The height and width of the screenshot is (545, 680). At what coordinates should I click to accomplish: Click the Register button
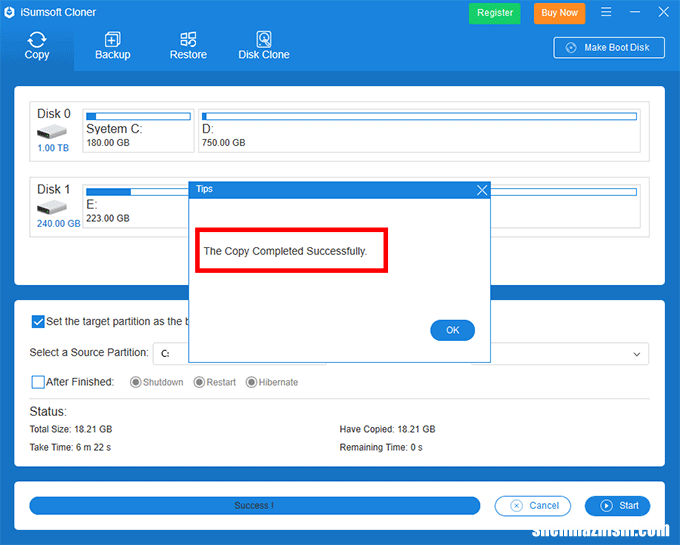tap(494, 13)
